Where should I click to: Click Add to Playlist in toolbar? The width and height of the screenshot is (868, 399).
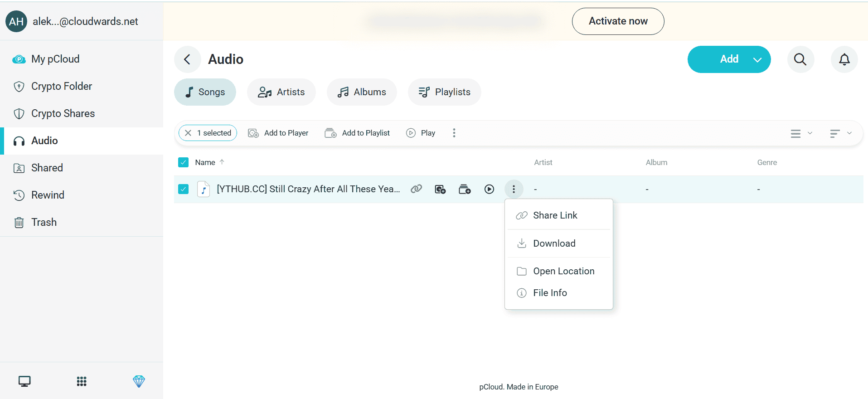357,133
